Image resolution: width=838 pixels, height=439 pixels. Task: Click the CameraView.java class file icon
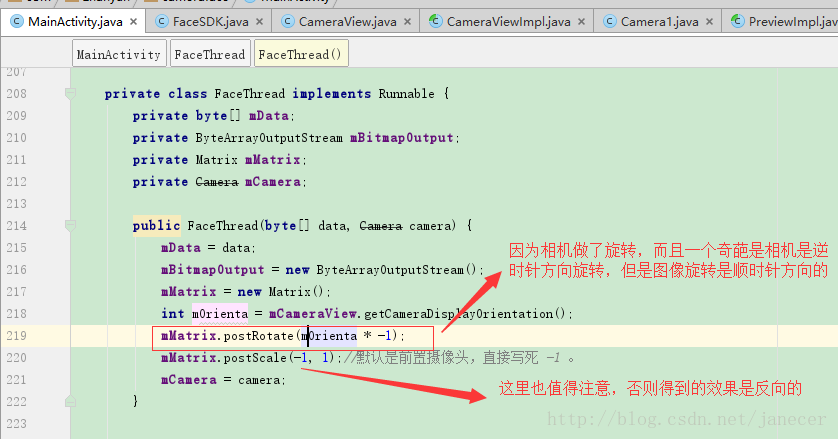[x=288, y=21]
